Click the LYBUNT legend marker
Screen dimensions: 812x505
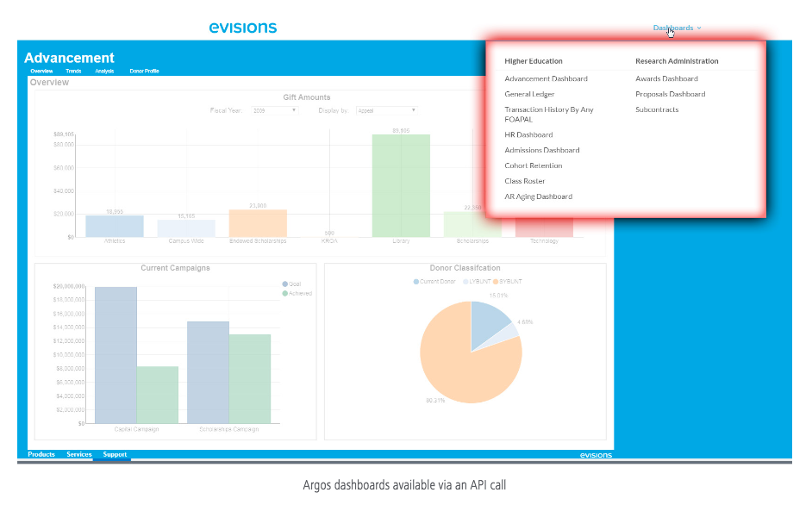(465, 282)
